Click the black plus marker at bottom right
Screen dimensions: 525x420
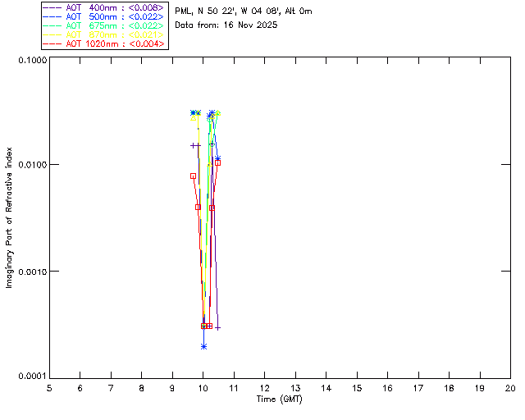[217, 327]
